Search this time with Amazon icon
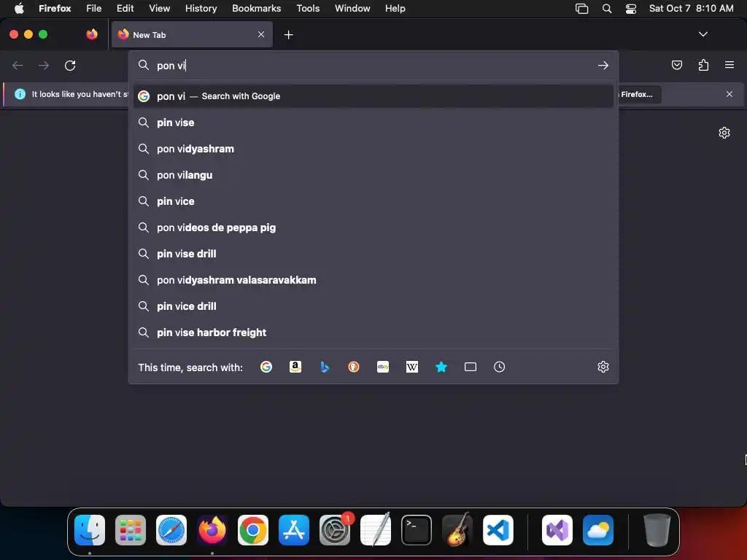 coord(295,367)
